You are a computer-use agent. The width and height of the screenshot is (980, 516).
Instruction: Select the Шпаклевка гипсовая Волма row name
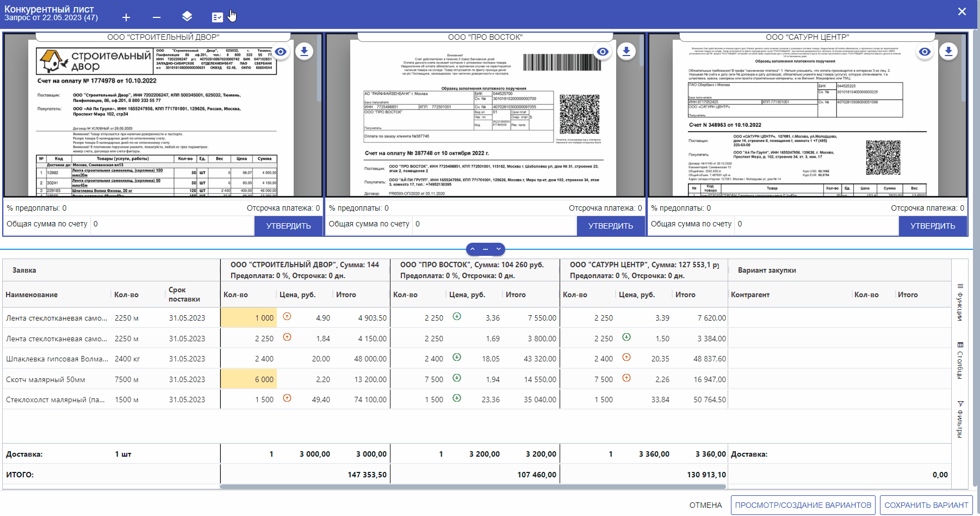pos(57,359)
